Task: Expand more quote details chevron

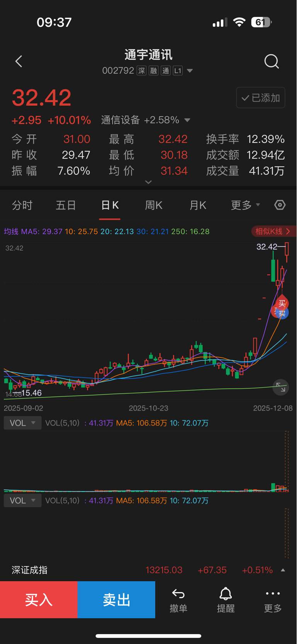Action: click(x=148, y=182)
